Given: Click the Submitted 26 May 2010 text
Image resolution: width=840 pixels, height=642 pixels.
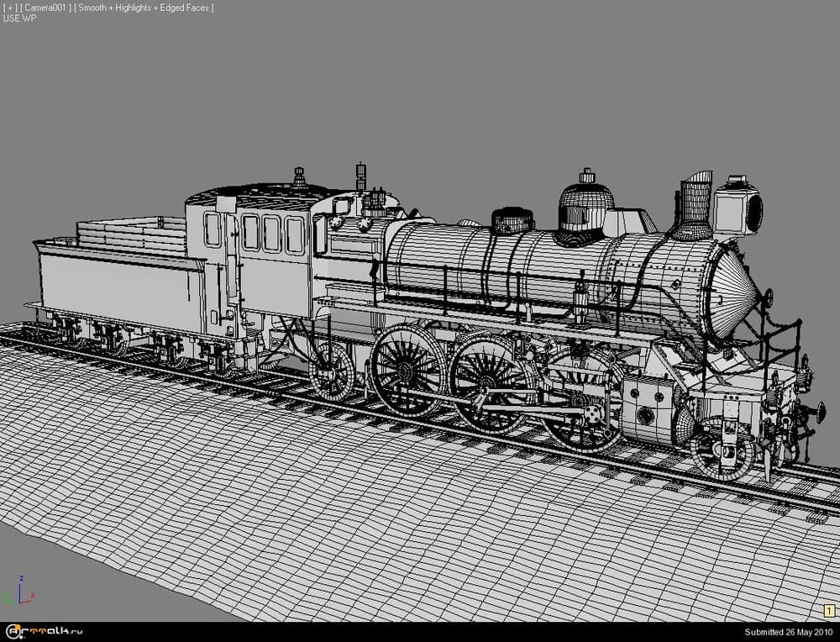Looking at the screenshot, I should coord(789,632).
